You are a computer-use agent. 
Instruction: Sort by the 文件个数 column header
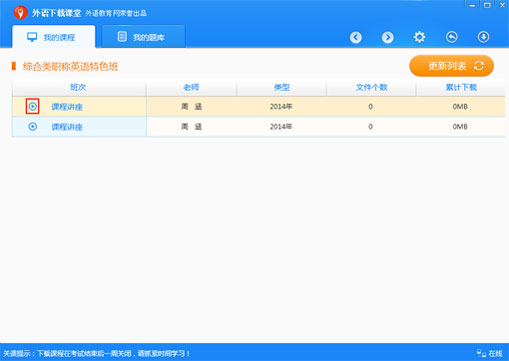pos(371,87)
